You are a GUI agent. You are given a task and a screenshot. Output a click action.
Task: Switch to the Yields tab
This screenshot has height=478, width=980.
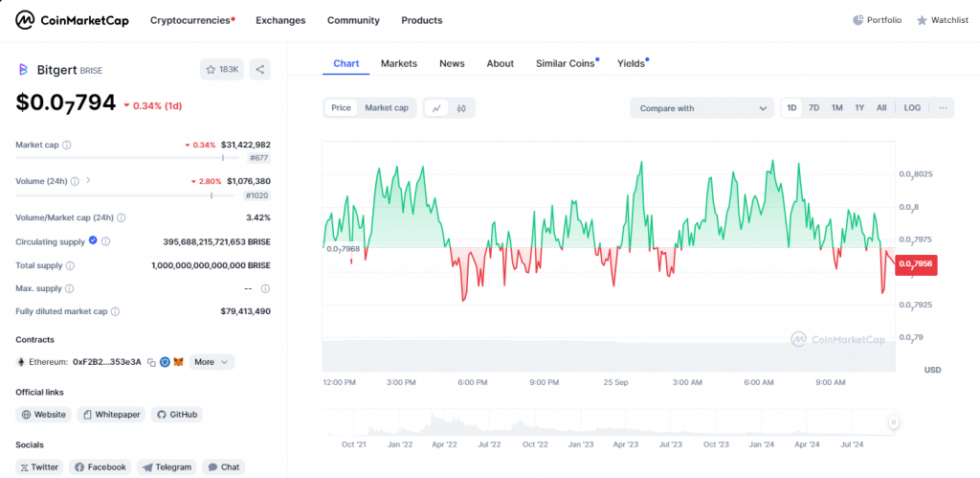point(632,63)
